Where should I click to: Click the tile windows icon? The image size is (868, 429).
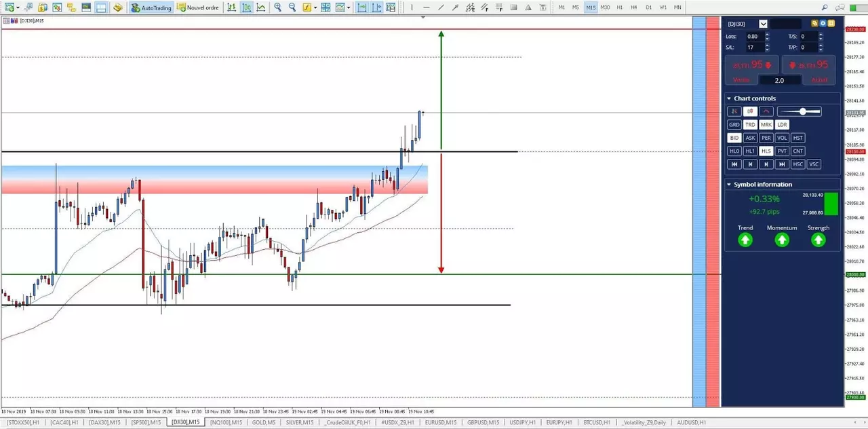coord(325,7)
